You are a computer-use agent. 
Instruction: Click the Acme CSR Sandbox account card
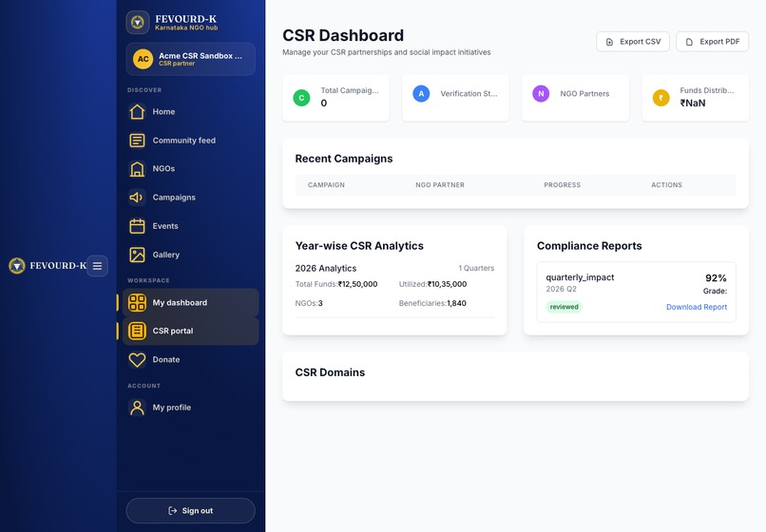(190, 59)
